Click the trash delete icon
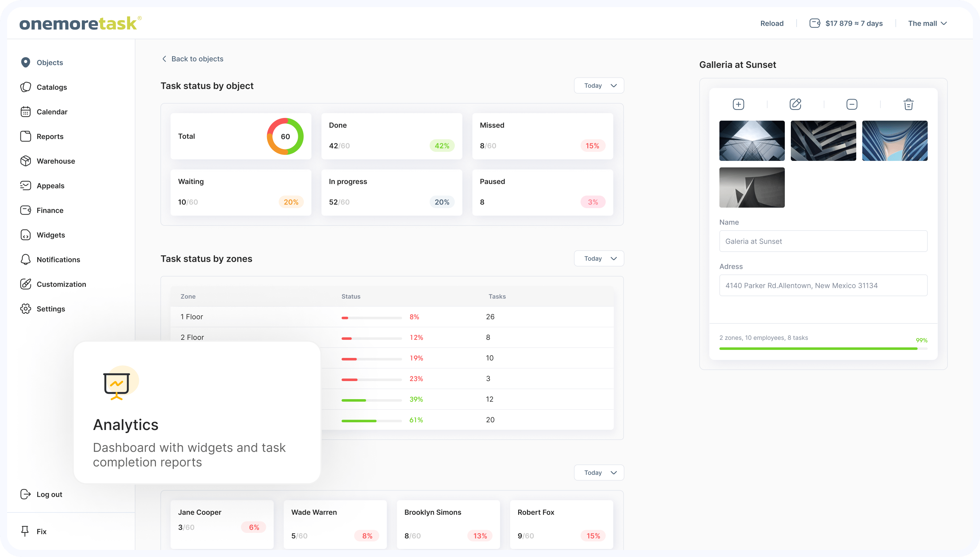This screenshot has height=557, width=980. click(x=908, y=104)
